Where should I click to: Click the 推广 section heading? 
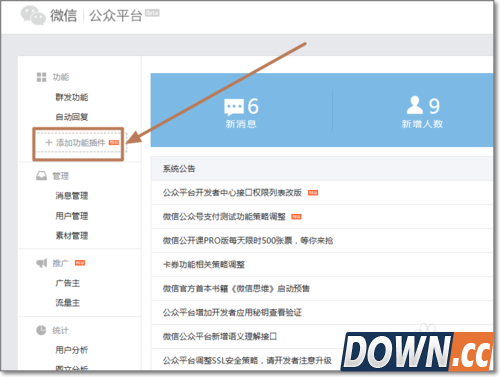[61, 263]
